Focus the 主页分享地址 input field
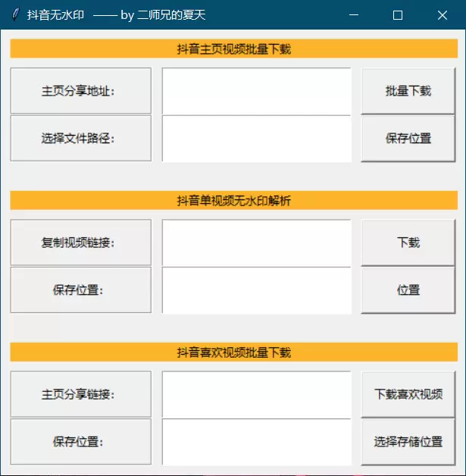 (257, 91)
